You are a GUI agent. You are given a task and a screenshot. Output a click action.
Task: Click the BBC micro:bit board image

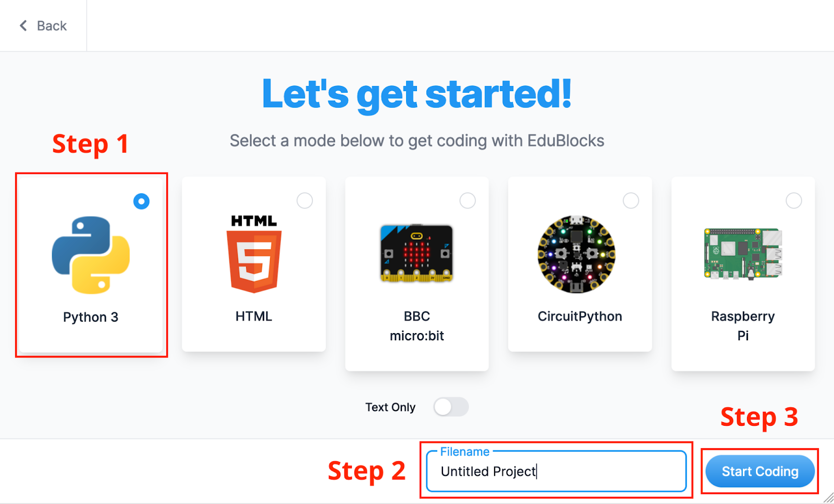click(416, 254)
